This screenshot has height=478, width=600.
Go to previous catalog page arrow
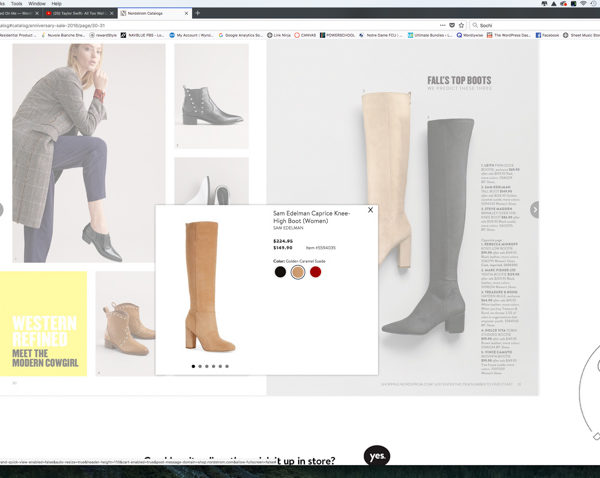[x=1, y=210]
